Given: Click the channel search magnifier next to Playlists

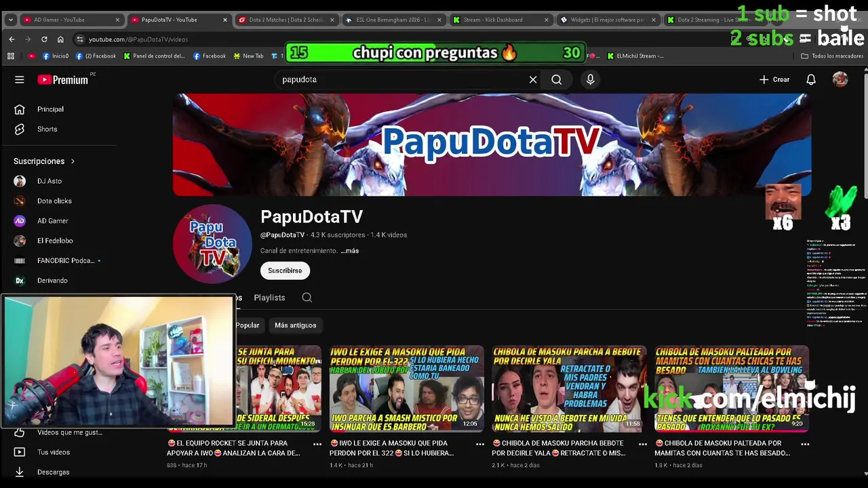Looking at the screenshot, I should click(307, 298).
